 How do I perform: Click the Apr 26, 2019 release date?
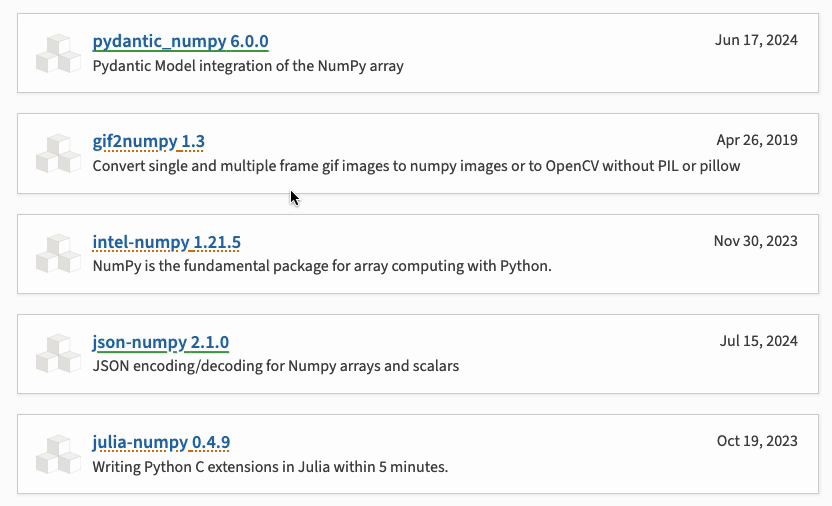click(757, 140)
